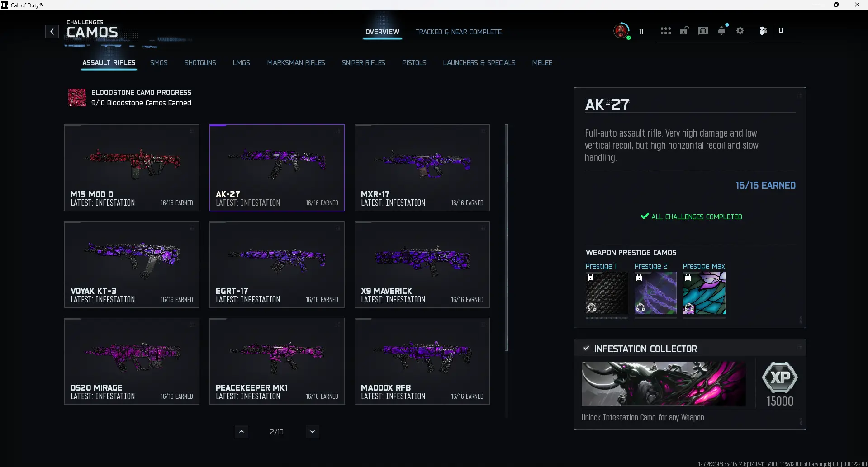Switch to the SMGs tab

point(159,63)
